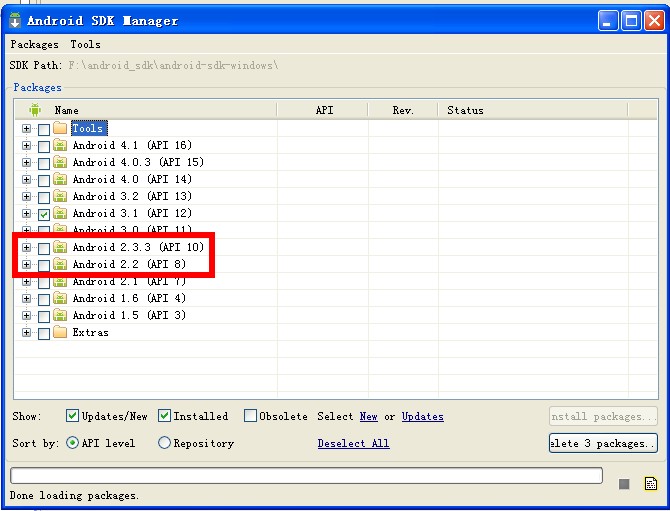The width and height of the screenshot is (670, 511).
Task: Click the Updates selection link
Action: pyautogui.click(x=423, y=416)
